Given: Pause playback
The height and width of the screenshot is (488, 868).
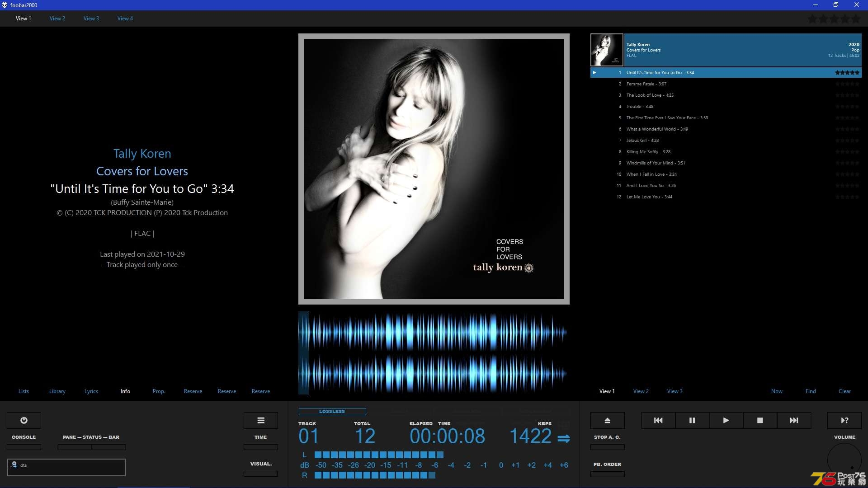Looking at the screenshot, I should tap(692, 420).
